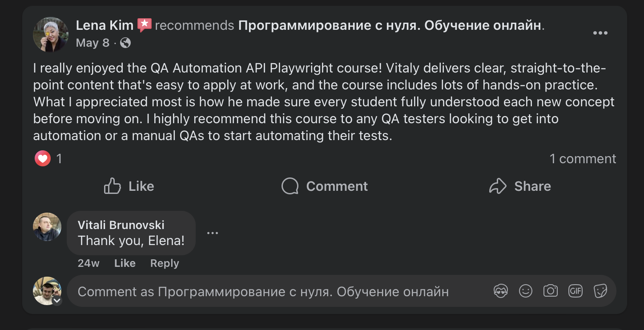Open Lena Kim's profile
This screenshot has width=644, height=330.
click(x=104, y=25)
